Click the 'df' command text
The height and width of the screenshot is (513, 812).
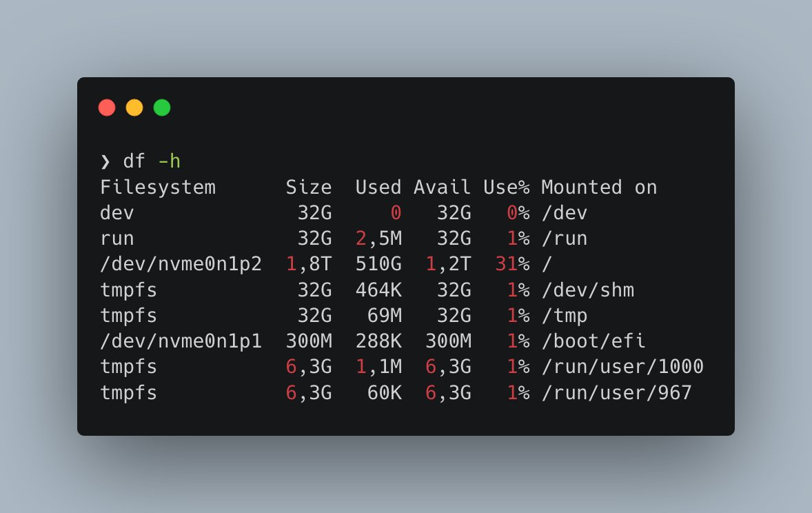click(x=134, y=161)
